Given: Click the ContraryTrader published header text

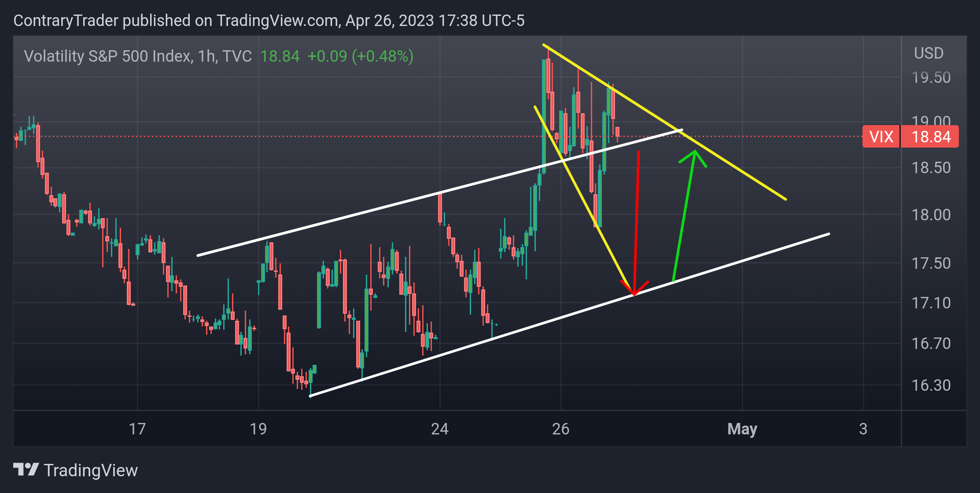Looking at the screenshot, I should coord(269,21).
